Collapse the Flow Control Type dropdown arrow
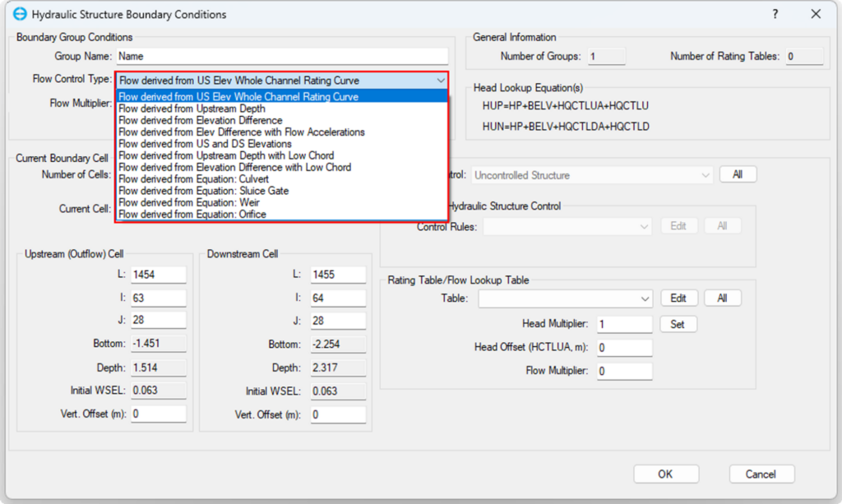Screen dimensions: 842x504 tap(441, 81)
